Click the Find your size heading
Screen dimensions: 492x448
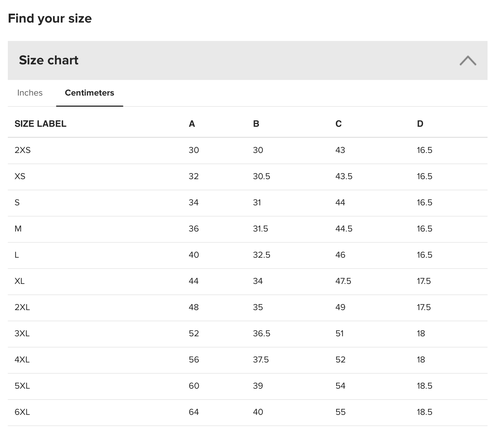50,18
